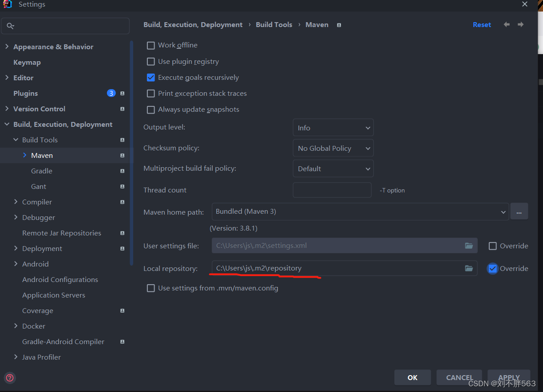Screen dimensions: 543x392
Task: Enable Work offline checkbox
Action: 151,45
